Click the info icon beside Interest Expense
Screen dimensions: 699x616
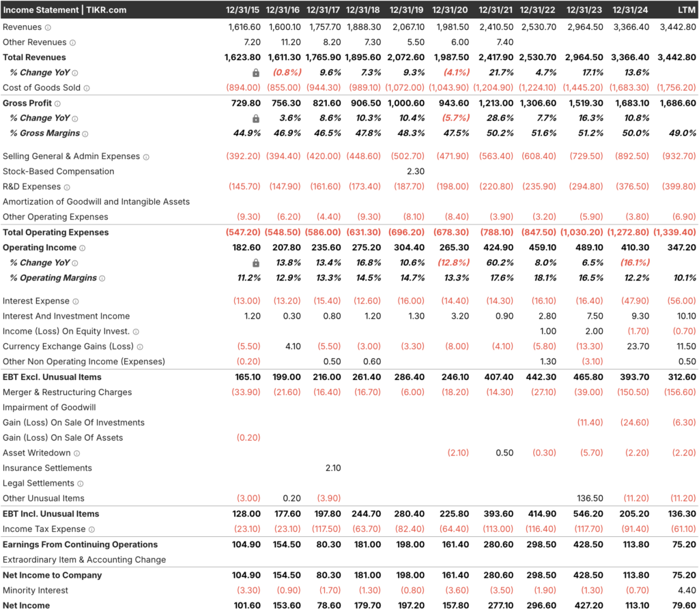tap(76, 302)
